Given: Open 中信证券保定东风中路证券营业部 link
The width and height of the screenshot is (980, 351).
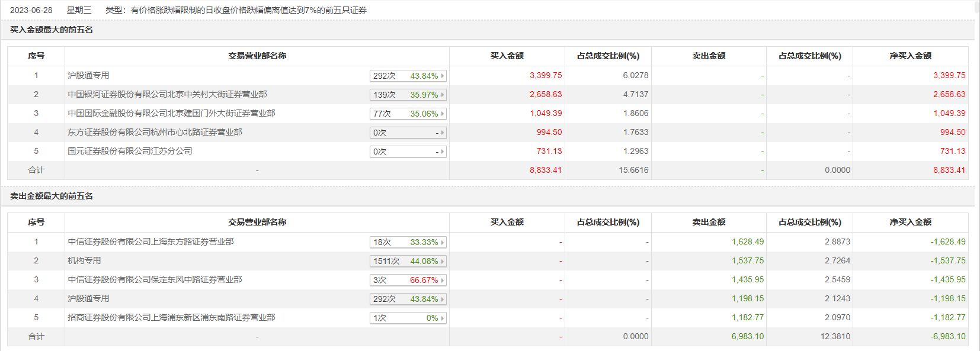Looking at the screenshot, I should pos(155,280).
